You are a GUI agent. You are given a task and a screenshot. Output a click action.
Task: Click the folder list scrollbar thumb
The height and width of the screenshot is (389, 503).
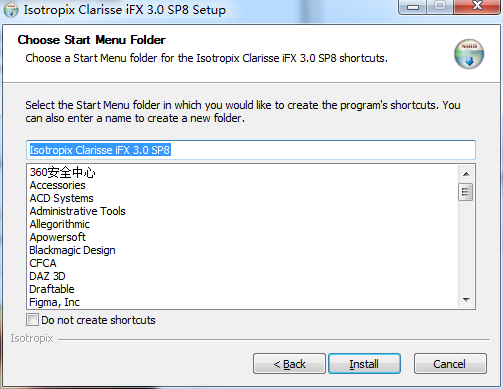pos(465,192)
